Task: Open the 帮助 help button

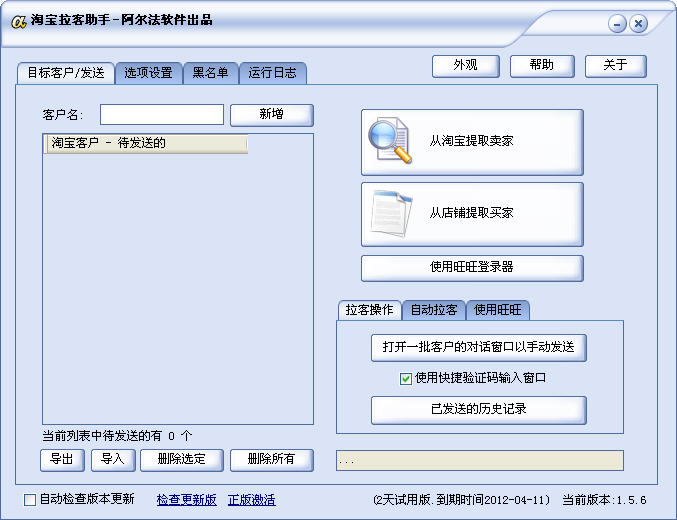Action: [542, 66]
